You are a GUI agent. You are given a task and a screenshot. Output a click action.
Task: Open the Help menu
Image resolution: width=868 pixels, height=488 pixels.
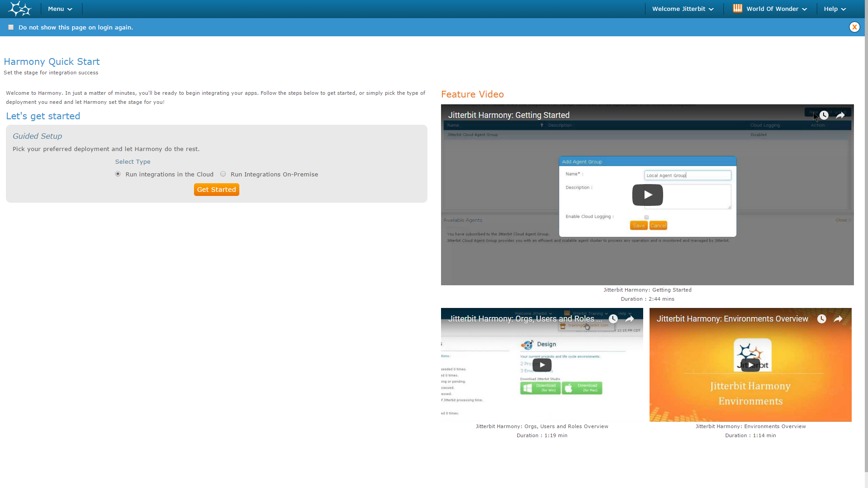point(834,9)
